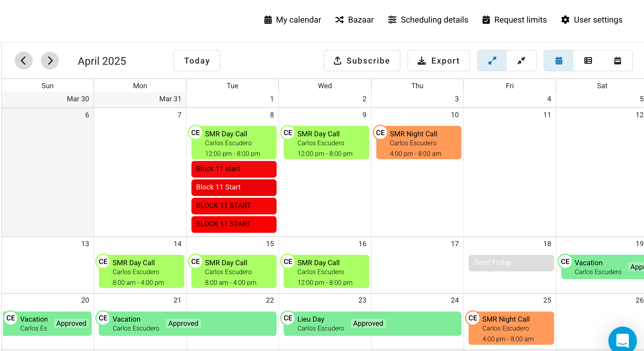Go to previous month with left arrow
The width and height of the screenshot is (644, 351).
coord(24,61)
